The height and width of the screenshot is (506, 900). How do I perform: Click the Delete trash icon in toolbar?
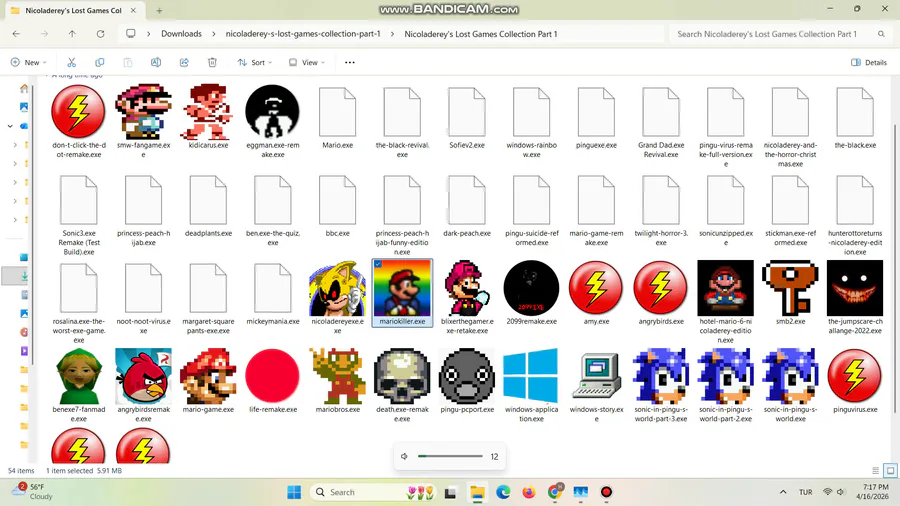click(212, 62)
